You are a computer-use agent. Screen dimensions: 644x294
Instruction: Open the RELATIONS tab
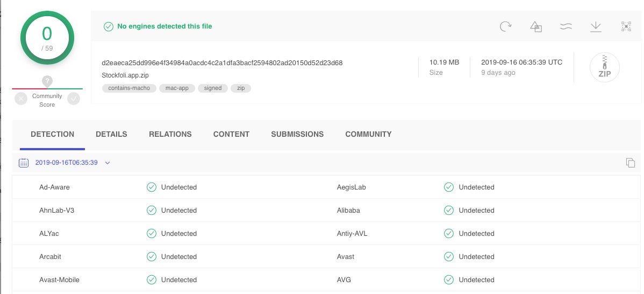pyautogui.click(x=170, y=134)
